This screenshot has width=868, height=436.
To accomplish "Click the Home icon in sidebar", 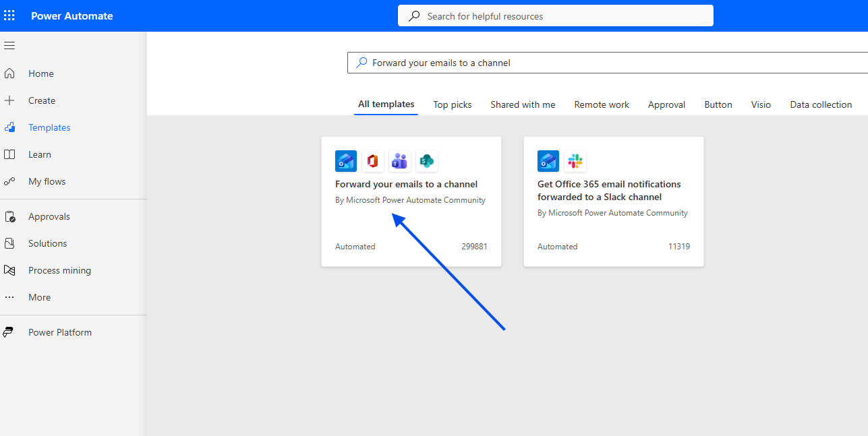I will (x=9, y=73).
